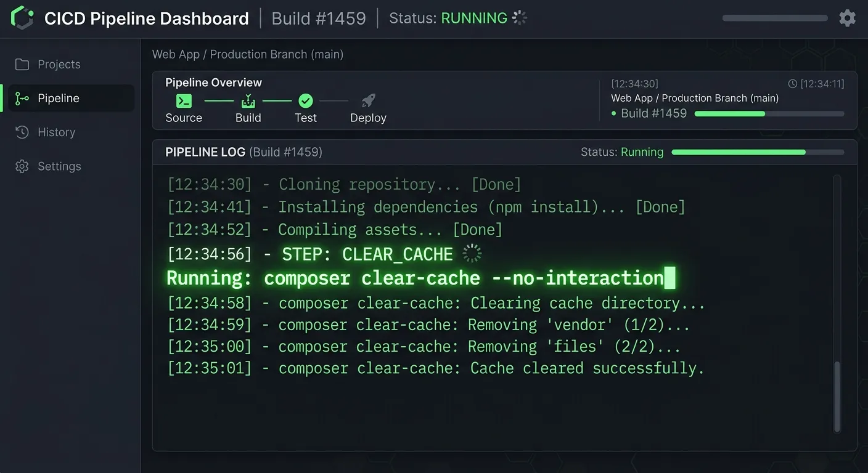This screenshot has width=868, height=473.
Task: Click the "Removing 'vendor' (1/2)" log line
Action: coord(428,325)
